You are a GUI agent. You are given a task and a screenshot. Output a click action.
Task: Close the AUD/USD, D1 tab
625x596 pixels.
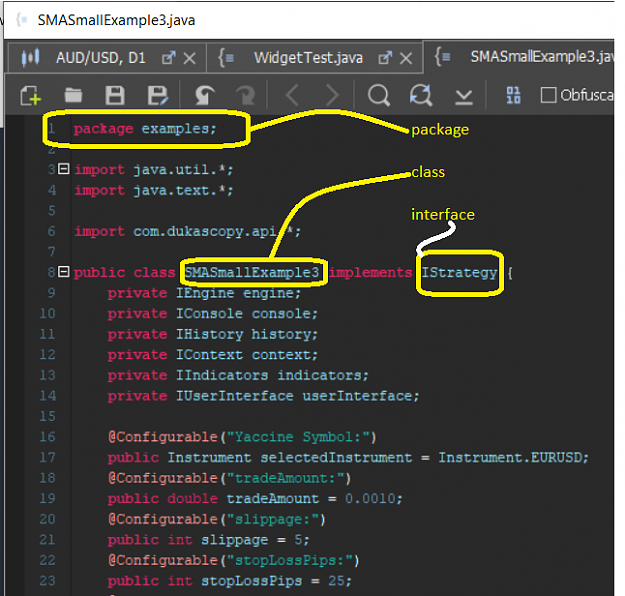click(x=190, y=59)
